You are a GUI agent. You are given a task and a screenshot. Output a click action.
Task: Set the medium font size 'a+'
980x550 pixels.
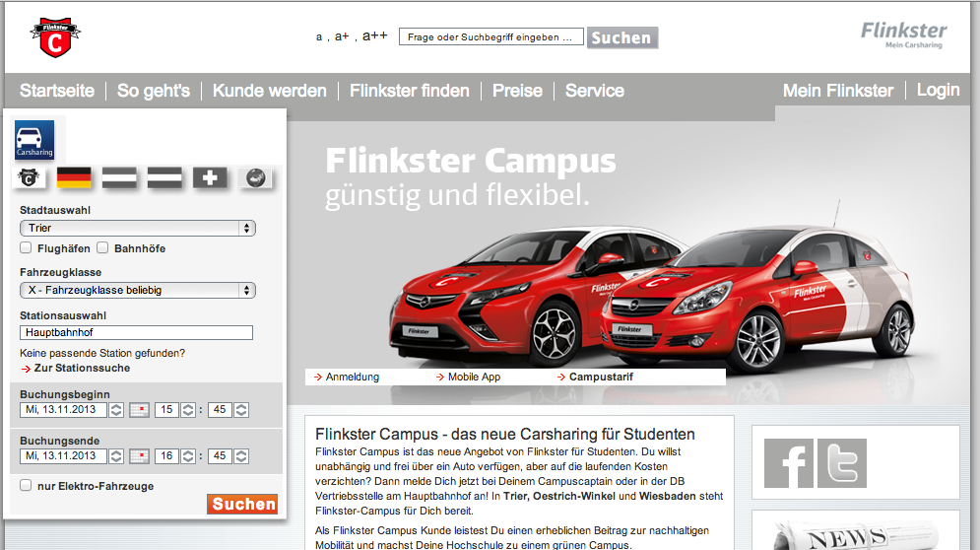coord(341,36)
